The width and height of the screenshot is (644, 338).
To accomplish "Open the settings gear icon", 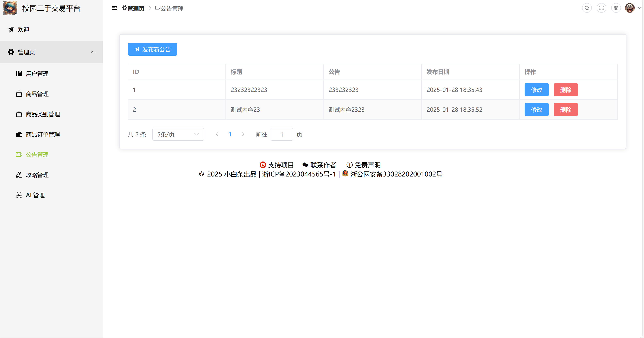I will coord(616,8).
